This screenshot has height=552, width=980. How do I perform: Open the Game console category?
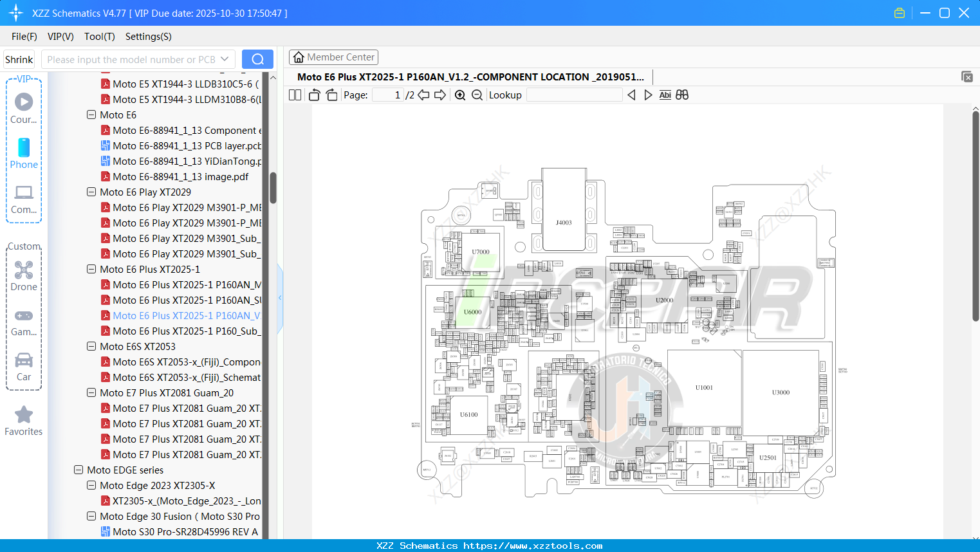click(24, 322)
